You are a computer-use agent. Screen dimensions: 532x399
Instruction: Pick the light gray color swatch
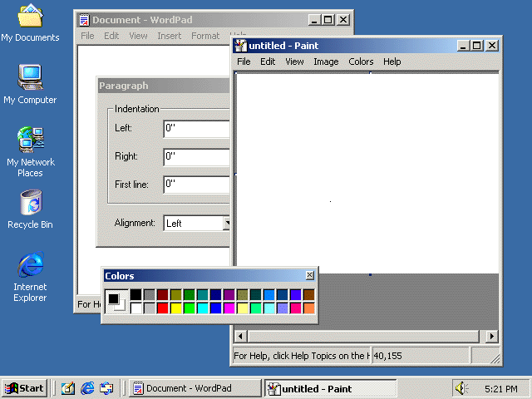point(149,308)
